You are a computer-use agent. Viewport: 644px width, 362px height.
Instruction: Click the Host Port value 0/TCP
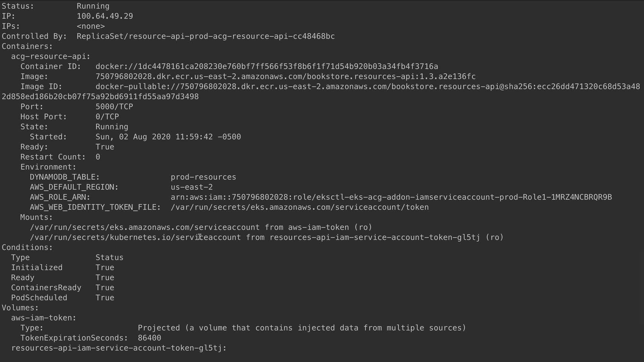tap(107, 117)
